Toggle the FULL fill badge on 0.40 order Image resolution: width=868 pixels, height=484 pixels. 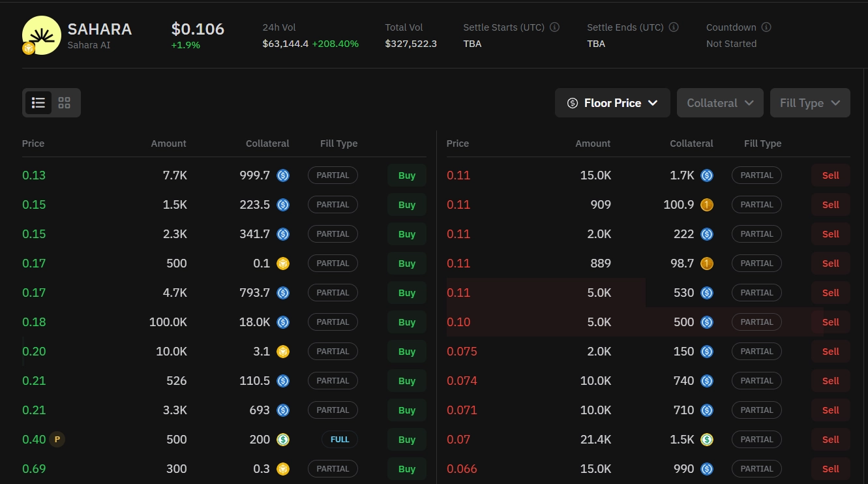tap(340, 439)
